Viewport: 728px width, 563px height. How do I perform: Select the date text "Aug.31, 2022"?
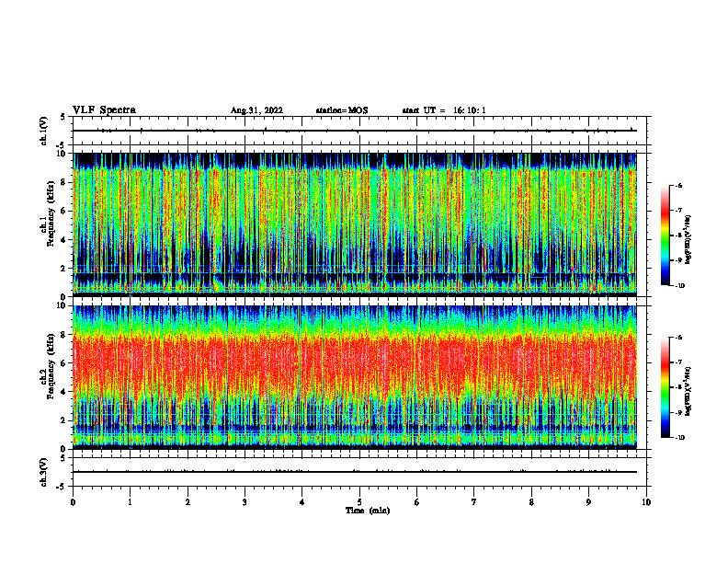[x=256, y=110]
